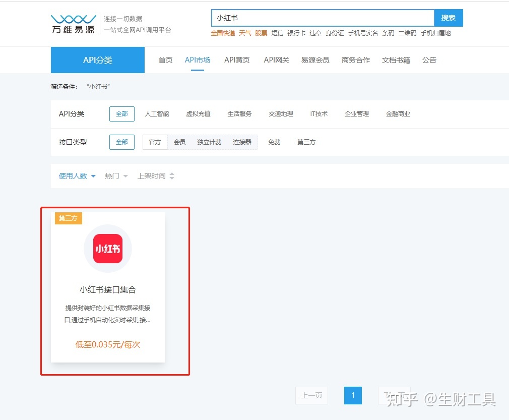Expand the 热门 sorting options
The height and width of the screenshot is (420, 509).
[x=116, y=175]
